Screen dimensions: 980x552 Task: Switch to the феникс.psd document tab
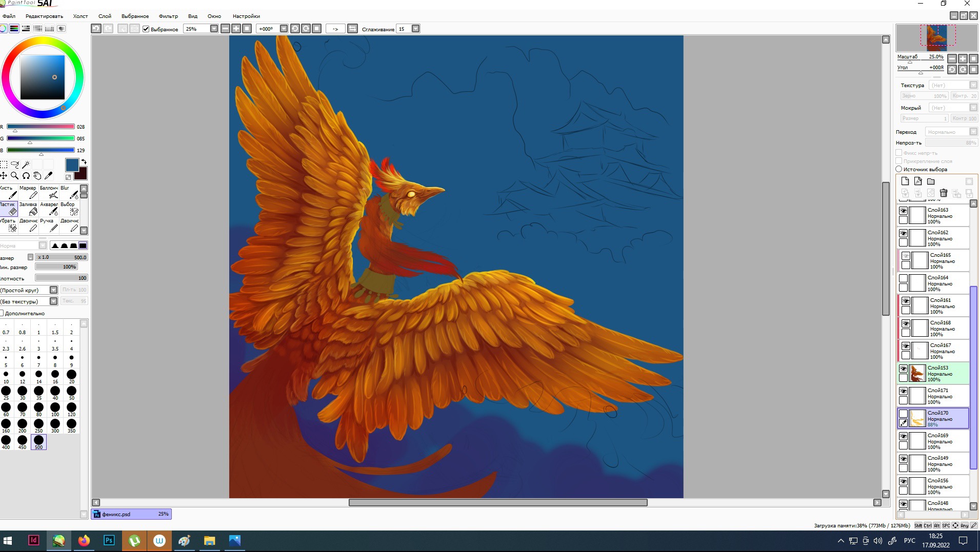[x=131, y=514]
